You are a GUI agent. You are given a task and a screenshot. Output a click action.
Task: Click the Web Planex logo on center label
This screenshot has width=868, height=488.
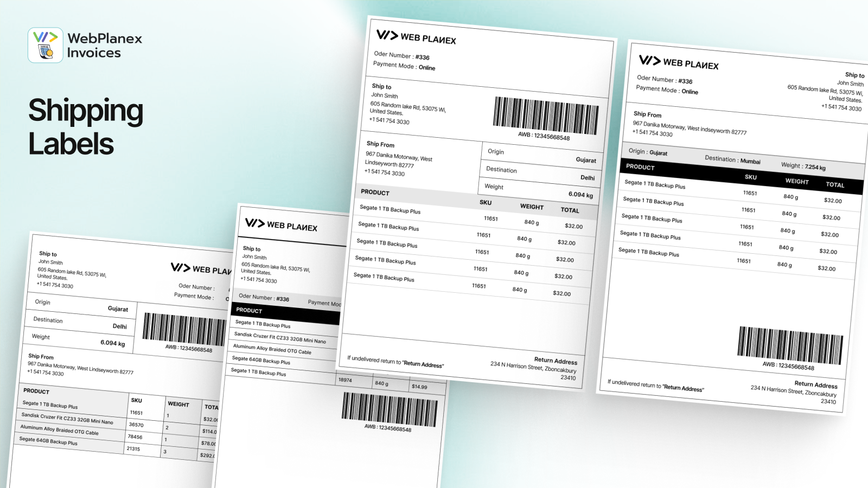pos(416,37)
